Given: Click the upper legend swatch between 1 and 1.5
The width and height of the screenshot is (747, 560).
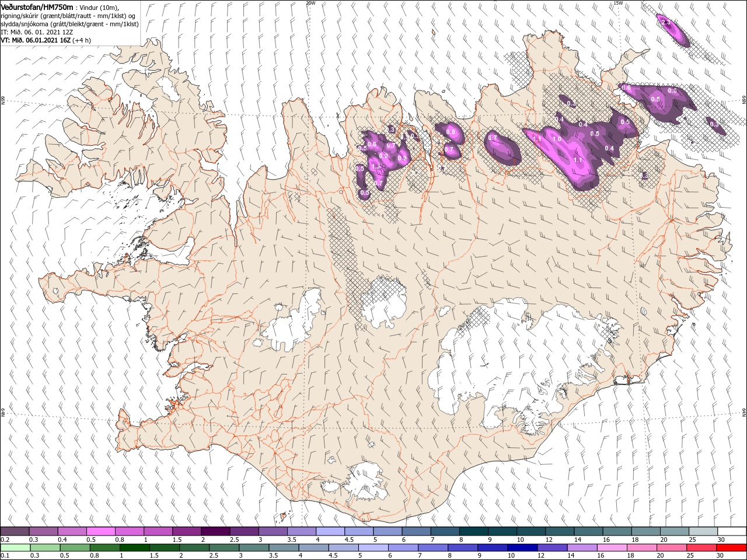Looking at the screenshot, I should [x=158, y=531].
